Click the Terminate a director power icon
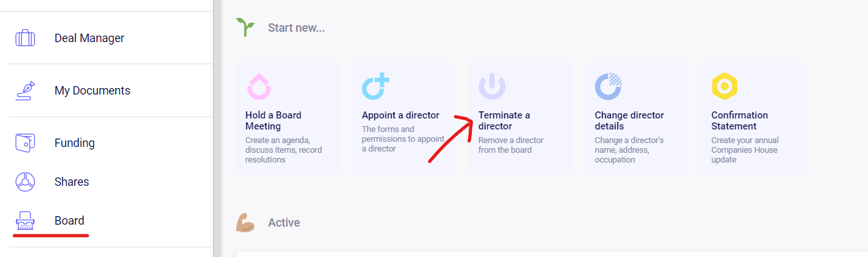The height and width of the screenshot is (257, 868). pos(492,87)
